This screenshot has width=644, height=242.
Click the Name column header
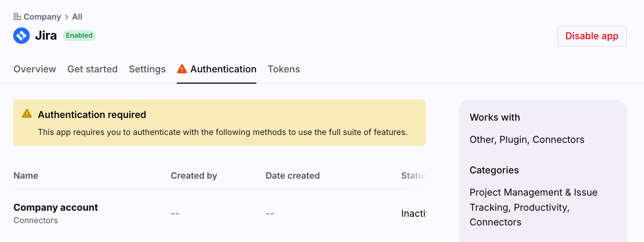(26, 176)
